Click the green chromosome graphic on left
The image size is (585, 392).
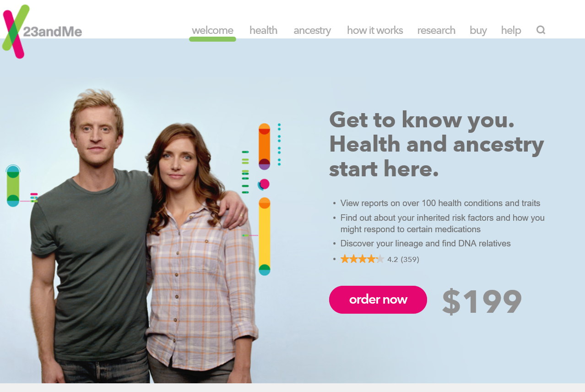pyautogui.click(x=13, y=186)
